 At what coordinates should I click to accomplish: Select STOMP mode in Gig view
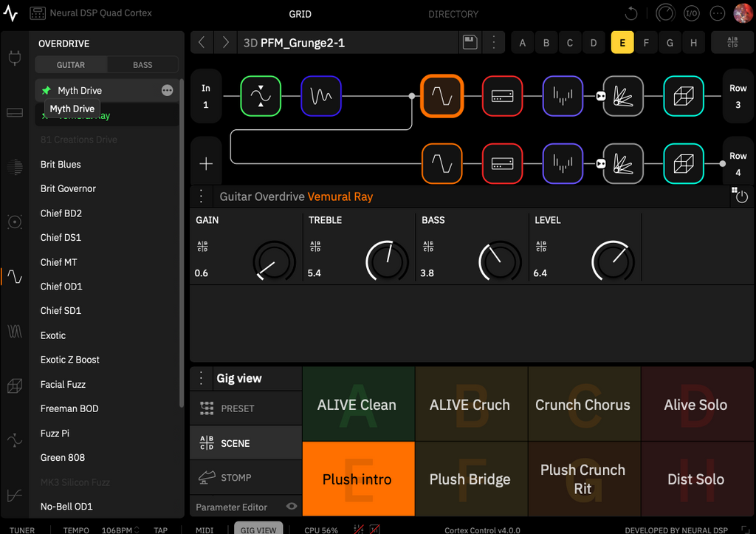click(x=246, y=478)
